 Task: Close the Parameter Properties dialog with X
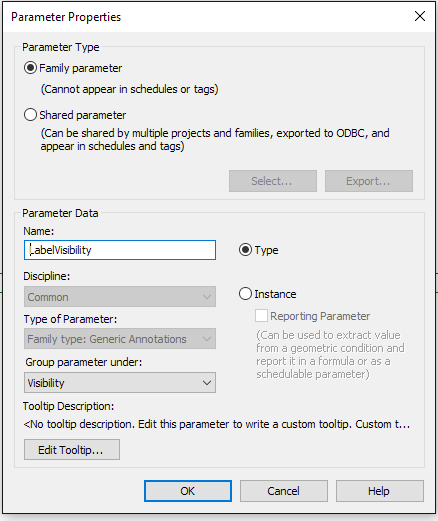point(420,16)
